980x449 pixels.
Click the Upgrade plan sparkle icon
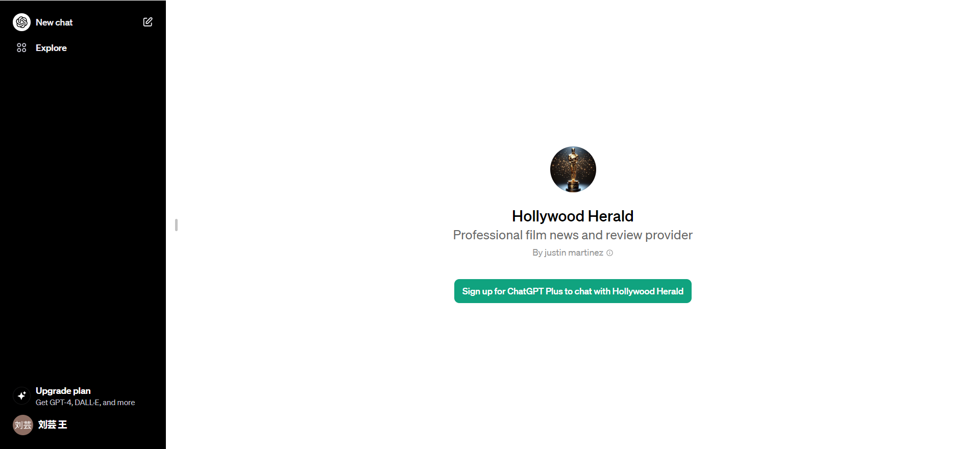(x=21, y=396)
